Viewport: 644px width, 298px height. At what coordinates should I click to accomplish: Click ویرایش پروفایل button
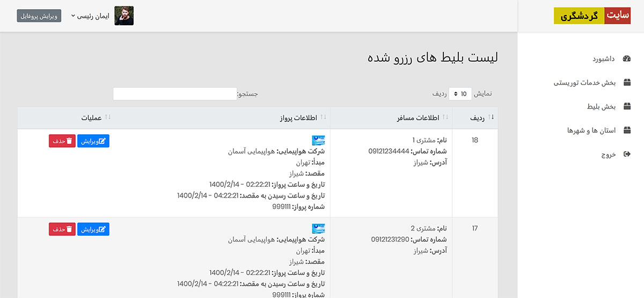(39, 16)
